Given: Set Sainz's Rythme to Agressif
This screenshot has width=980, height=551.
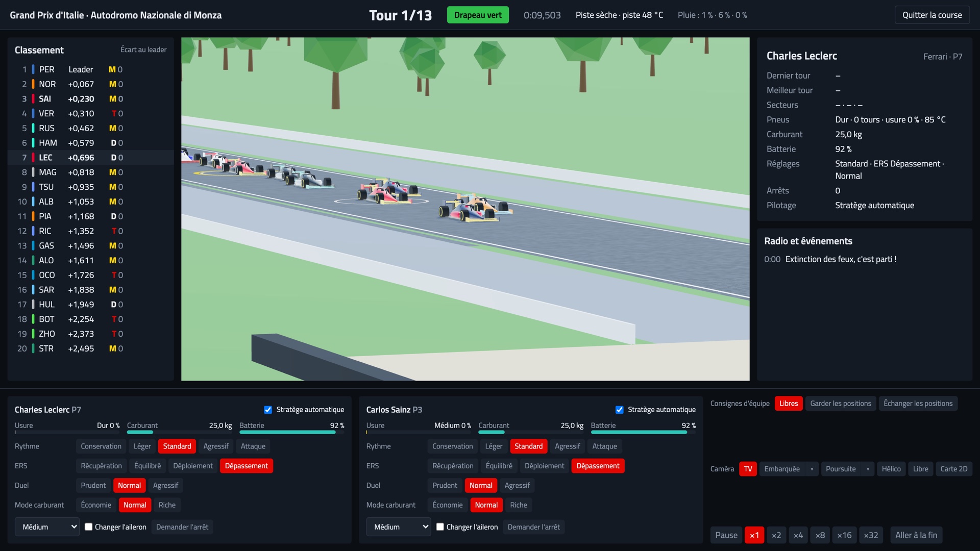Looking at the screenshot, I should click(567, 446).
